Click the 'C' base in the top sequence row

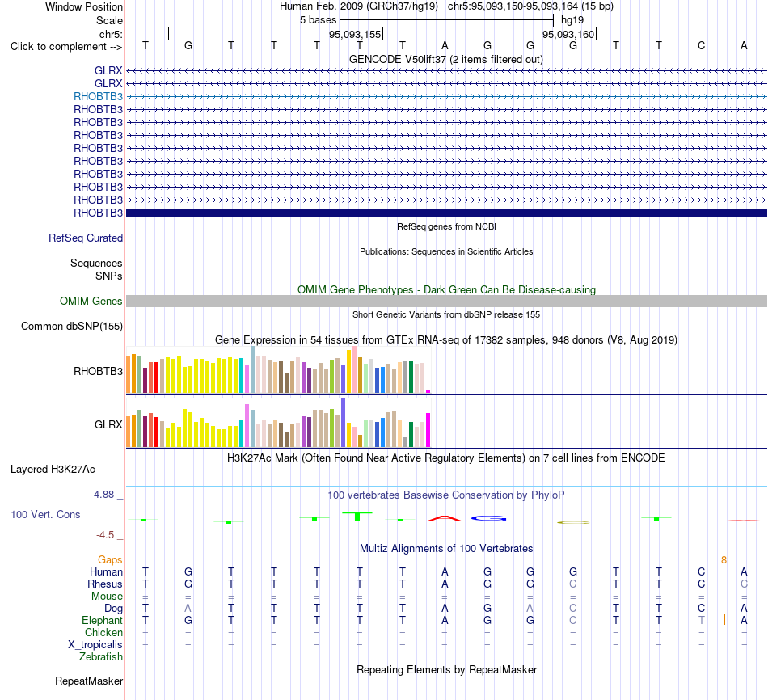(702, 46)
